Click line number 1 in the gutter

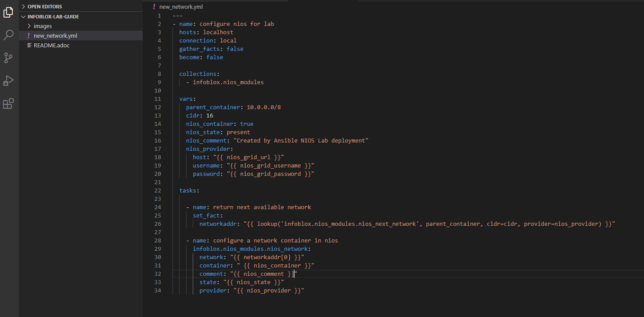[x=159, y=15]
